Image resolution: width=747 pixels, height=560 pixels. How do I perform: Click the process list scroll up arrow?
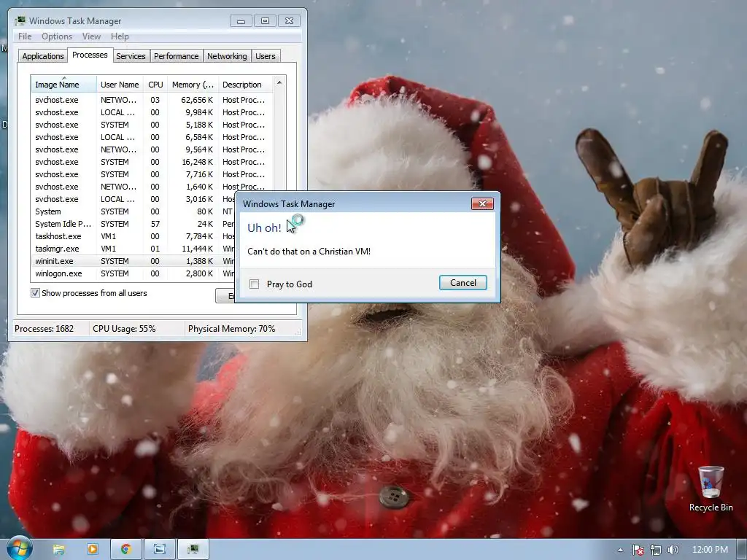(x=279, y=83)
